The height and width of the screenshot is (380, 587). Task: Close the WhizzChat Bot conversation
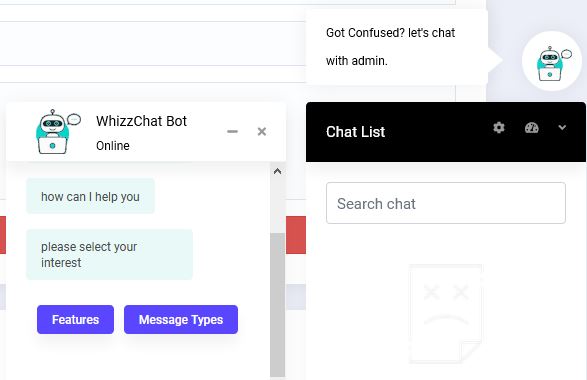pos(262,131)
